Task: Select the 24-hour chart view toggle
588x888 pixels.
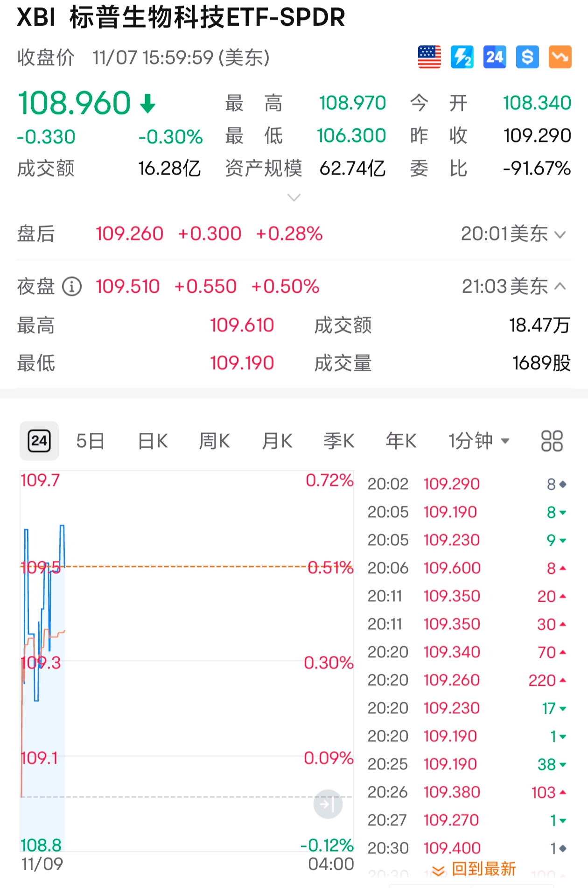Action: 39,441
